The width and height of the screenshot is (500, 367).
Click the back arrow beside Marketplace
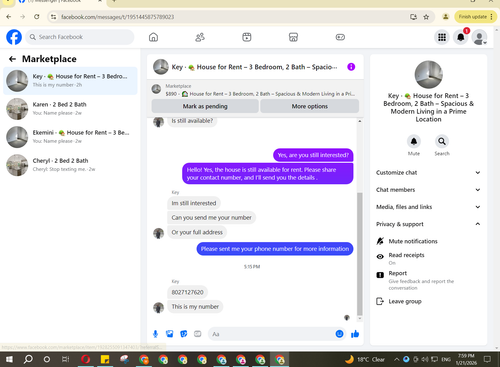12,59
